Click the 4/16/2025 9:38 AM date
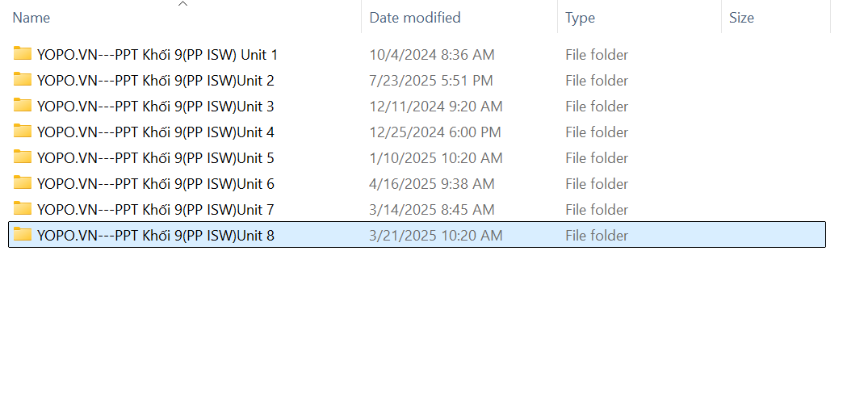The image size is (868, 406). tap(432, 184)
